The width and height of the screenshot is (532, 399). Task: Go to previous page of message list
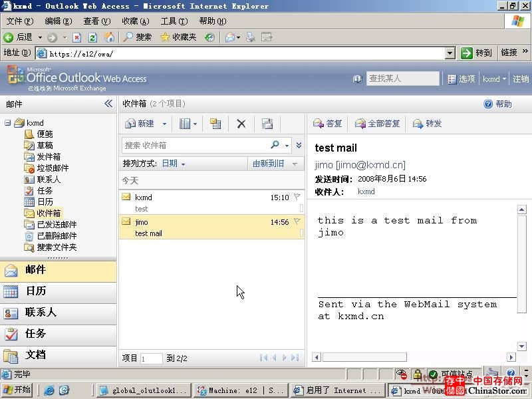[274, 358]
